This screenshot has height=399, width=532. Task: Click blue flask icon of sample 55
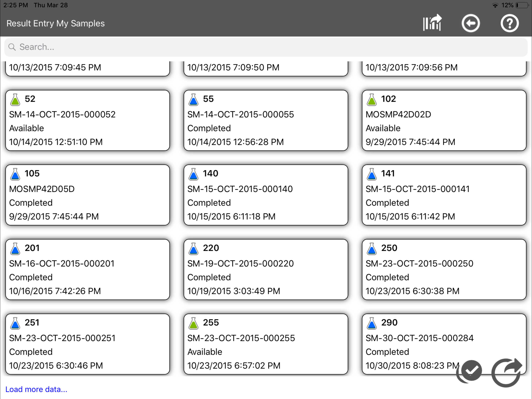coord(193,100)
